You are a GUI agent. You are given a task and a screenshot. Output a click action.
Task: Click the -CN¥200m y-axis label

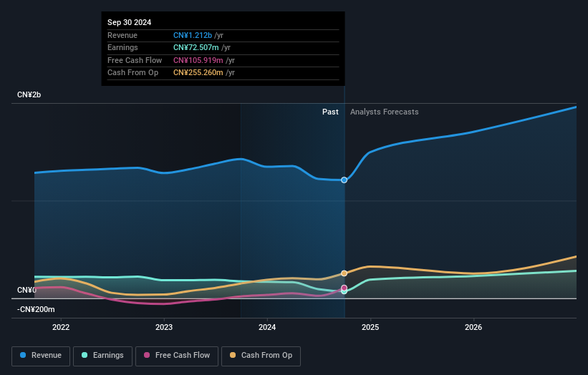[x=36, y=309]
